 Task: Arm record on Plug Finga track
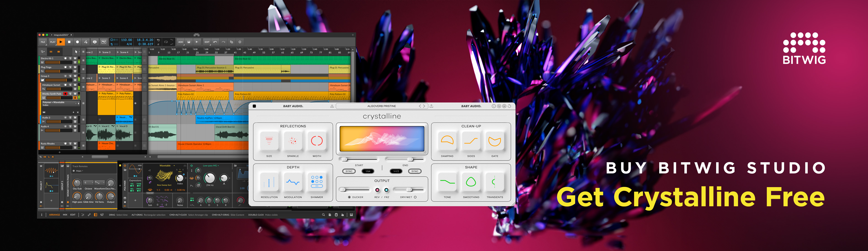65,67
